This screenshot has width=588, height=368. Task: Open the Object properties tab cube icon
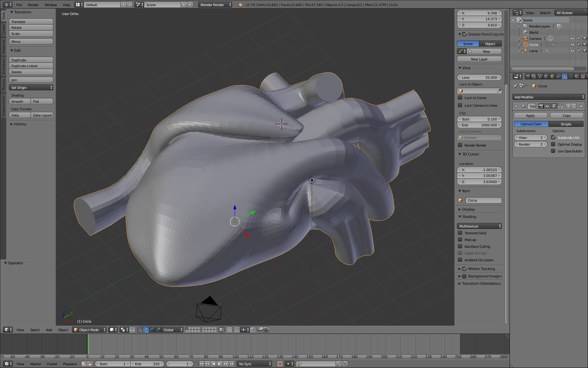552,76
